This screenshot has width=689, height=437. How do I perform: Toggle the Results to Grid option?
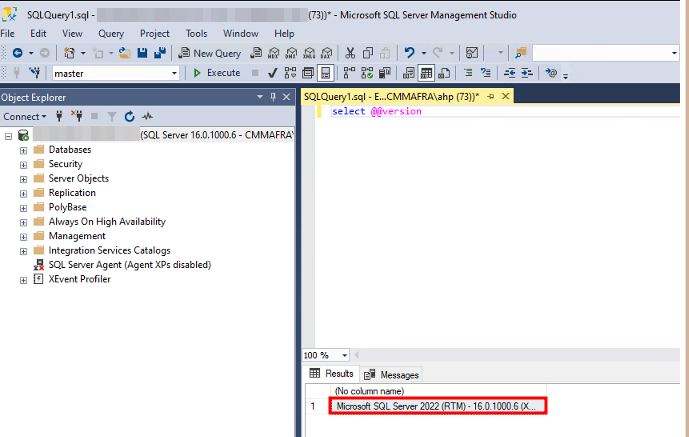coord(426,73)
